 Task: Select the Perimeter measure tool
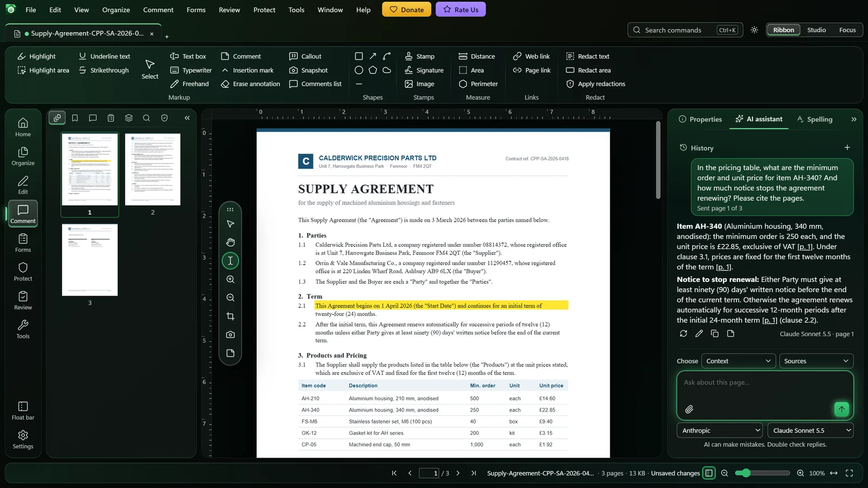pos(478,84)
